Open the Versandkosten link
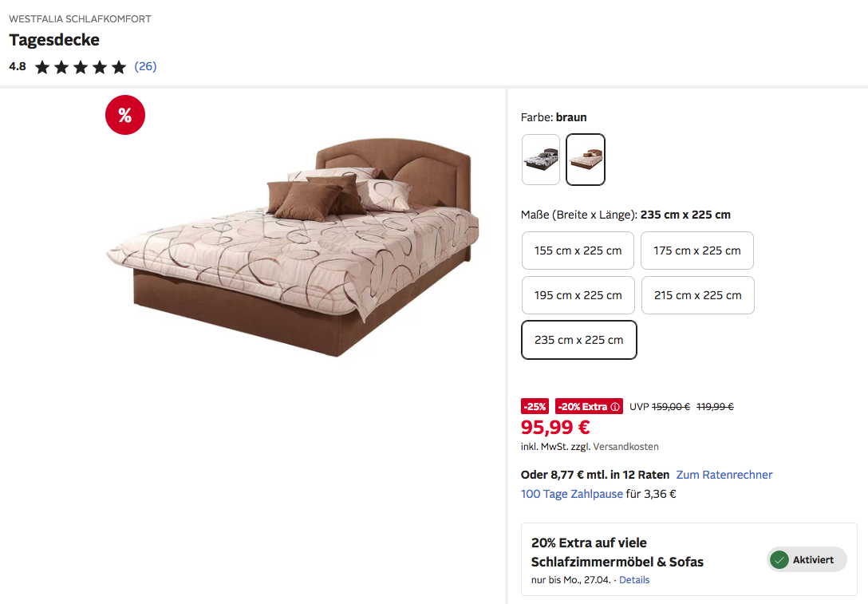This screenshot has width=868, height=604. coord(626,446)
